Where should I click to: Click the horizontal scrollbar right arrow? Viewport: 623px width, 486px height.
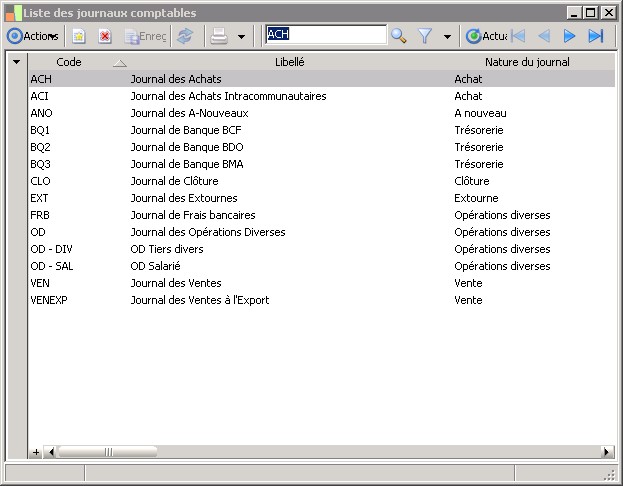[606, 452]
